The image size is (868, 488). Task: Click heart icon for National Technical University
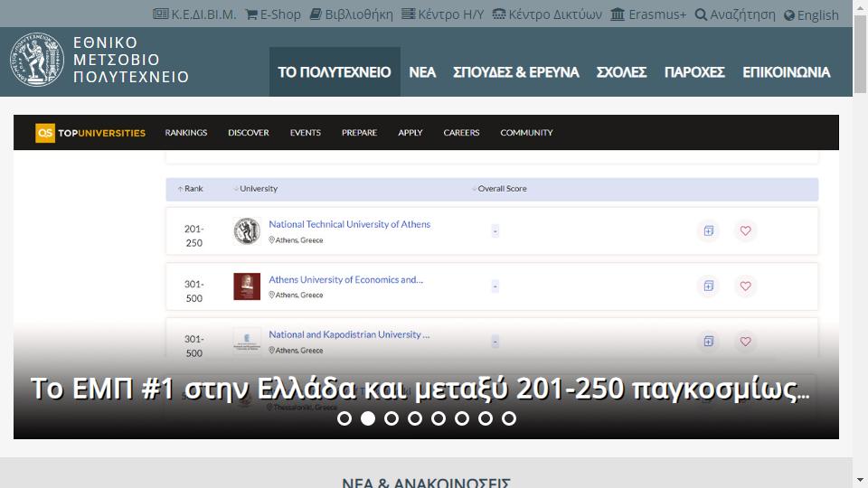coord(746,230)
